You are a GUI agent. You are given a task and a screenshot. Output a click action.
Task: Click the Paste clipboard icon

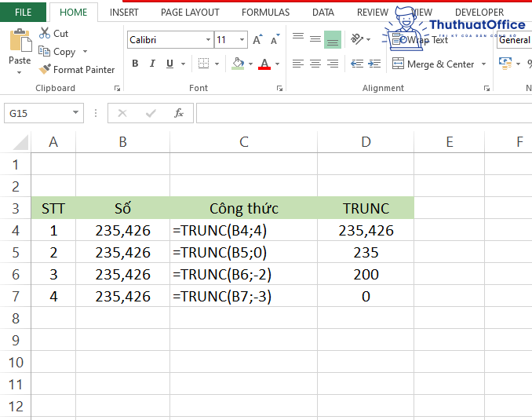20,40
